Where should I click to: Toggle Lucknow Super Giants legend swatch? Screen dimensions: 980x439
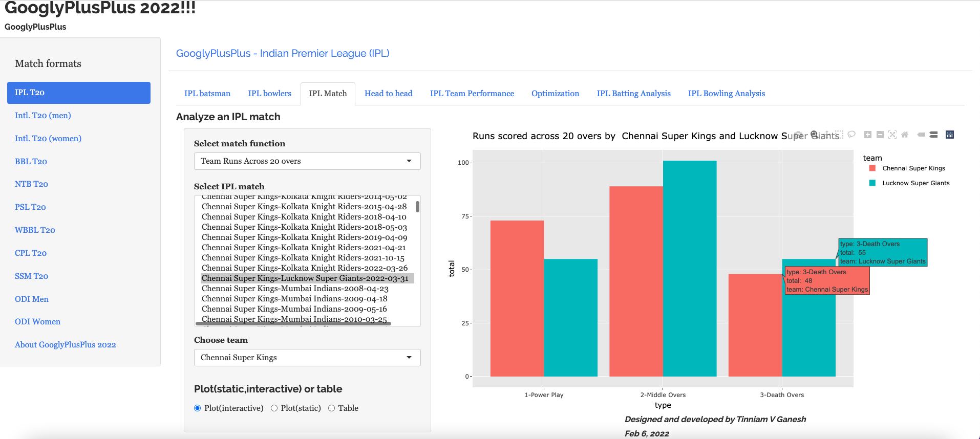pos(872,183)
